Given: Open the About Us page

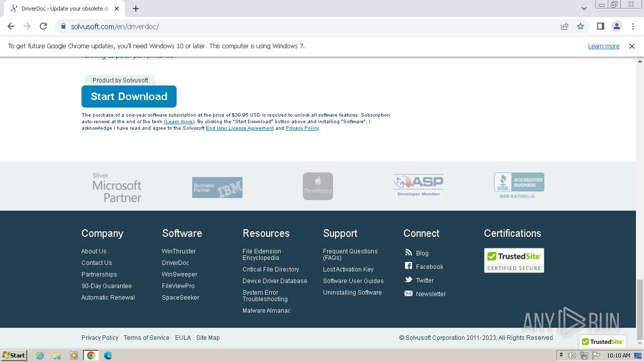Looking at the screenshot, I should (x=94, y=251).
